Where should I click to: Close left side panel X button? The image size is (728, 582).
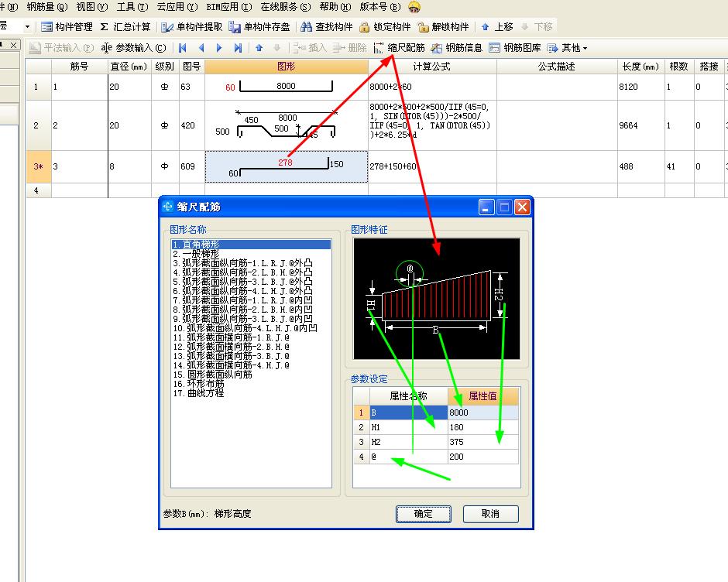14,45
